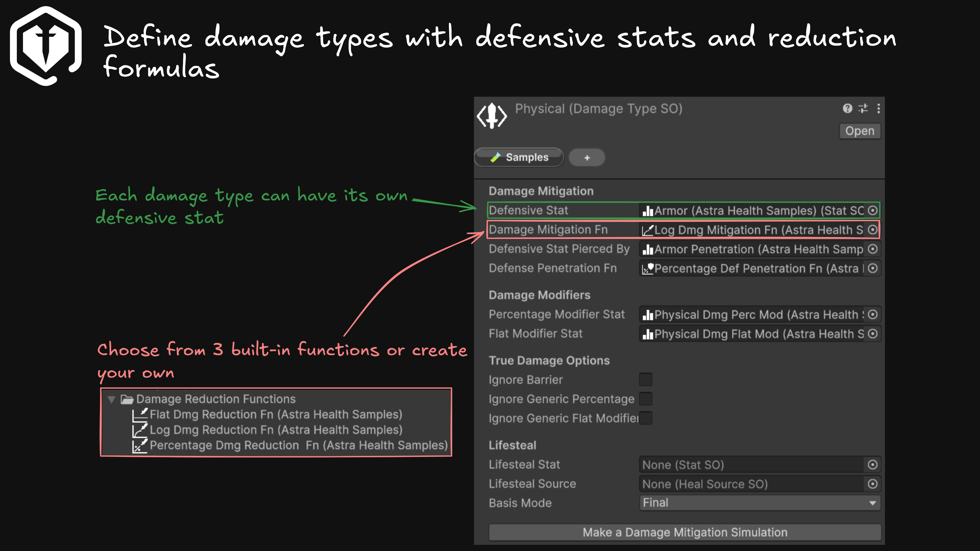The width and height of the screenshot is (980, 551).
Task: Open the Basis Mode dropdown set to Final
Action: tap(760, 503)
